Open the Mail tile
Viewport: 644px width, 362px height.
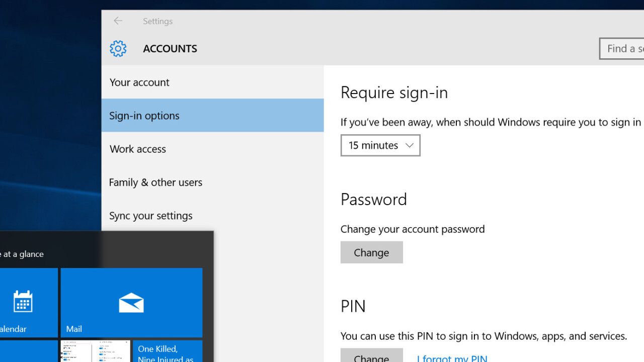pyautogui.click(x=131, y=303)
